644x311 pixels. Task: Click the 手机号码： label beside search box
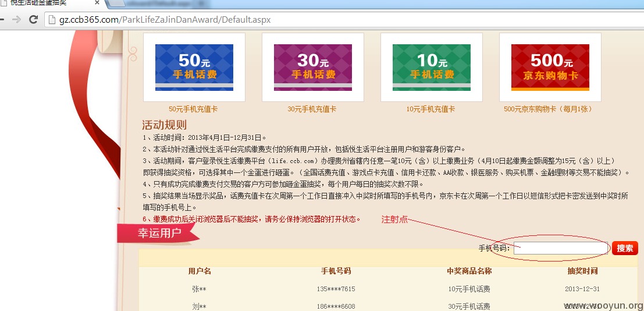pyautogui.click(x=494, y=249)
